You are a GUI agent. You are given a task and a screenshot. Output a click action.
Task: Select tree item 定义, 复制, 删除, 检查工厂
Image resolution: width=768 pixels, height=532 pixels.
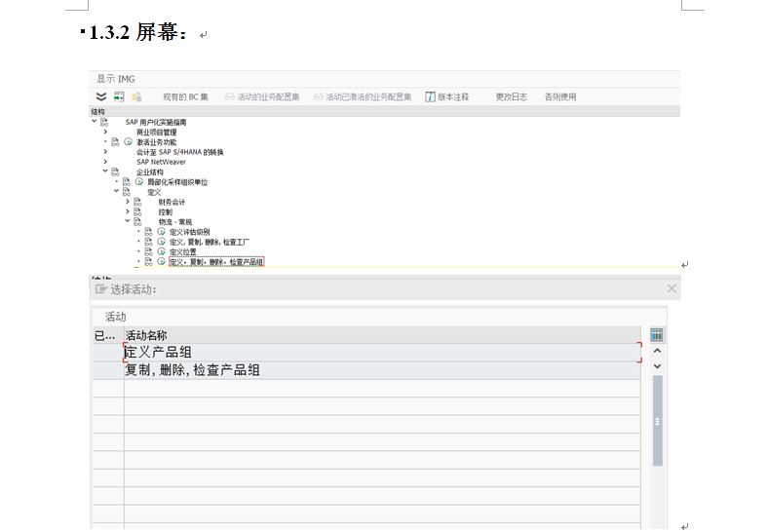(x=210, y=242)
